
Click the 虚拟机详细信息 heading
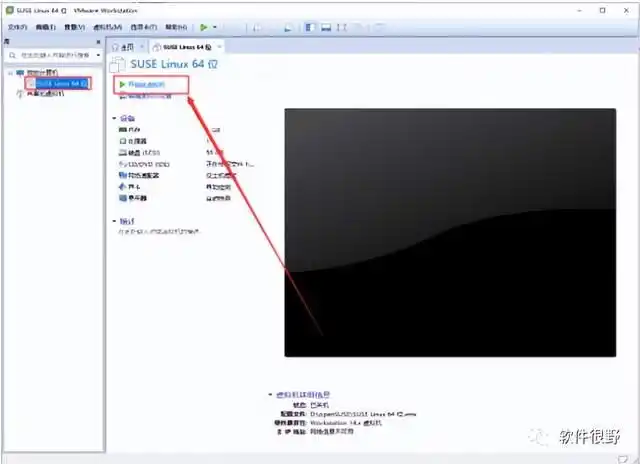(303, 395)
